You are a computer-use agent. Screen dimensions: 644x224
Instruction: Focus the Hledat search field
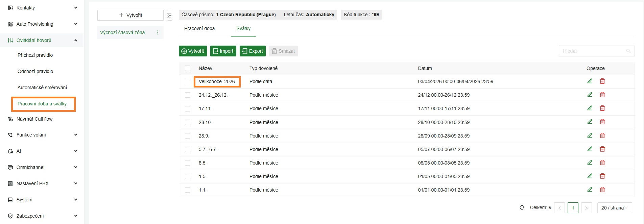(x=593, y=51)
